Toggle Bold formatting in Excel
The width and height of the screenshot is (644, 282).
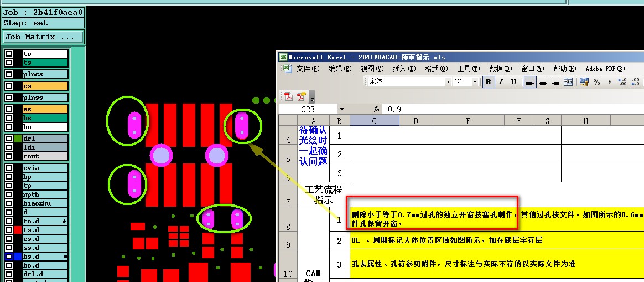489,82
